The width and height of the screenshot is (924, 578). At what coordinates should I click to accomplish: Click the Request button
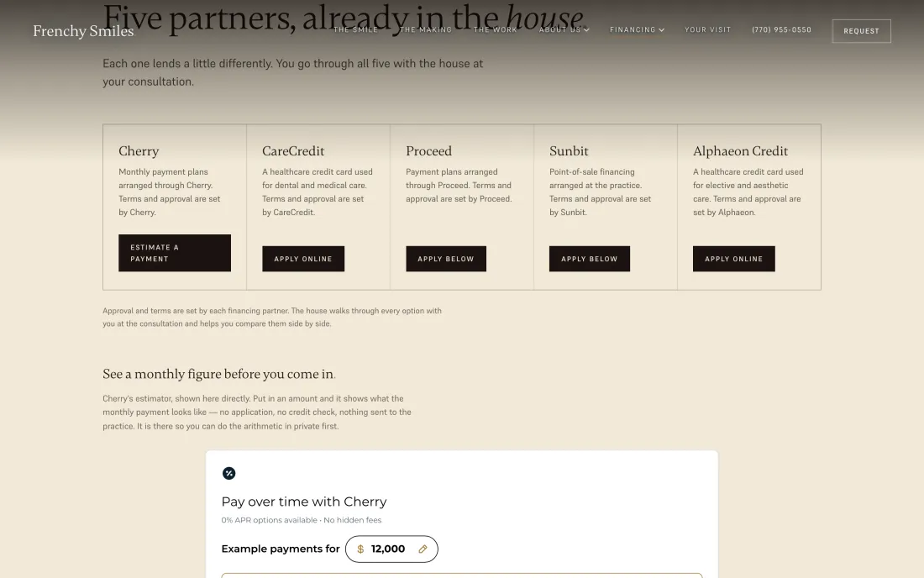[861, 31]
